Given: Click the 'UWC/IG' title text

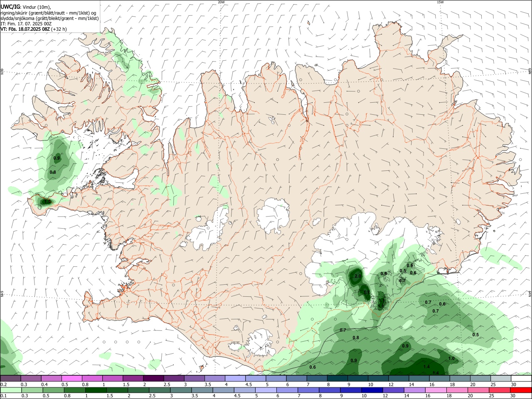Looking at the screenshot, I should (x=10, y=7).
